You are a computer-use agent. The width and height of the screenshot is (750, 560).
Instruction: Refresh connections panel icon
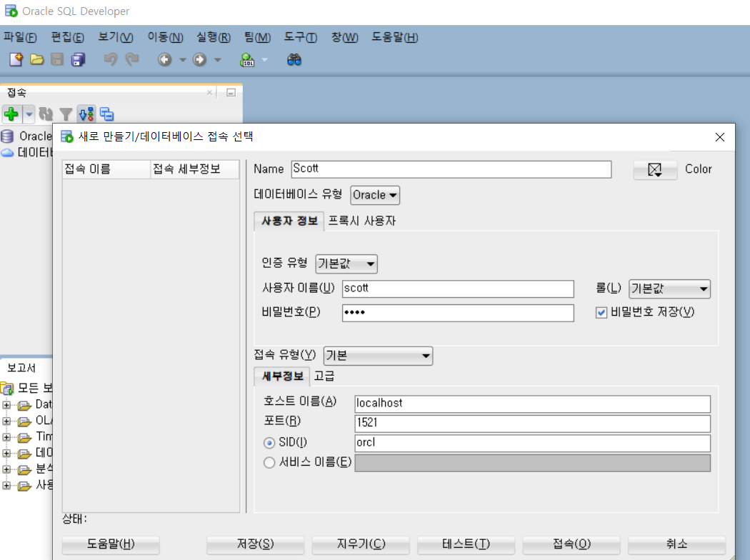pyautogui.click(x=46, y=114)
